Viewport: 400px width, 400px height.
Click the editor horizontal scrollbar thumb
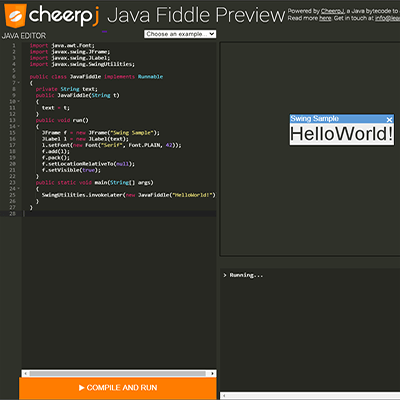tap(118, 374)
